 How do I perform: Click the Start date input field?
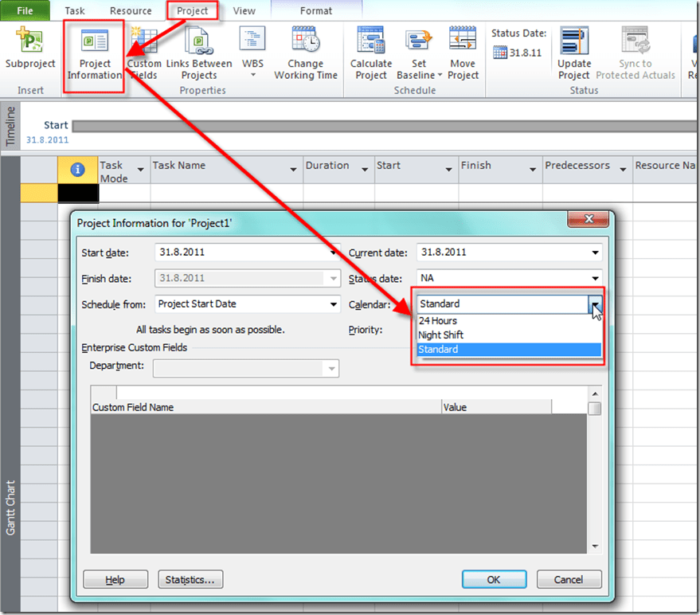tap(242, 253)
